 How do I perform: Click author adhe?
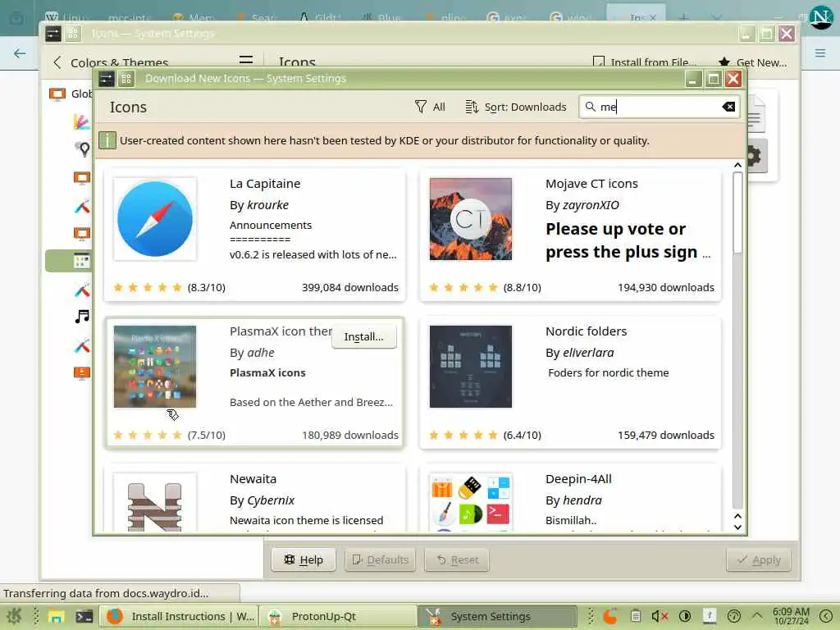[x=260, y=353]
